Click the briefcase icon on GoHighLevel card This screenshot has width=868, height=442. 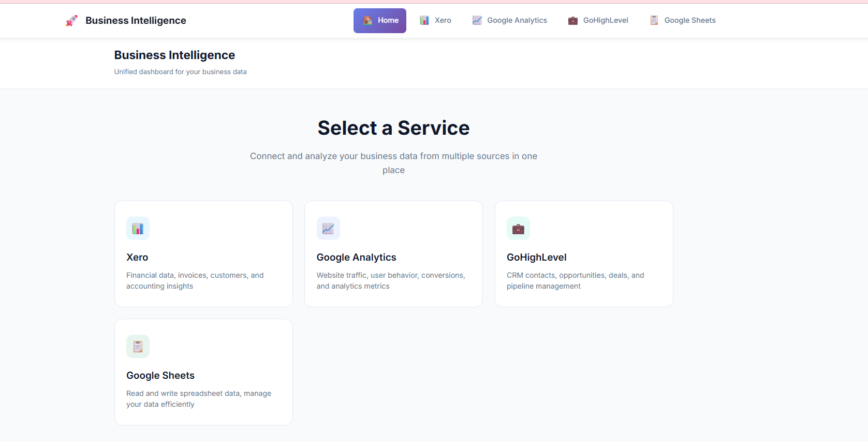pyautogui.click(x=518, y=229)
